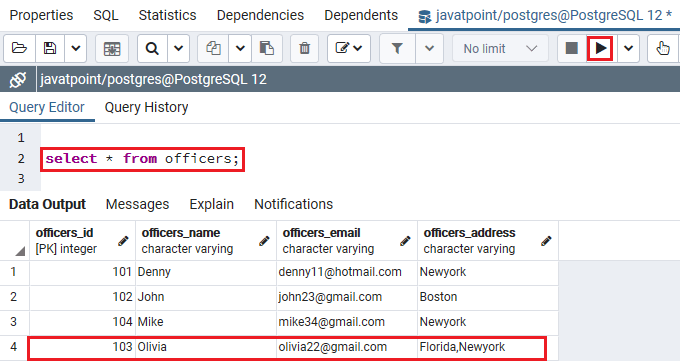Open the Find search tool

click(x=152, y=48)
